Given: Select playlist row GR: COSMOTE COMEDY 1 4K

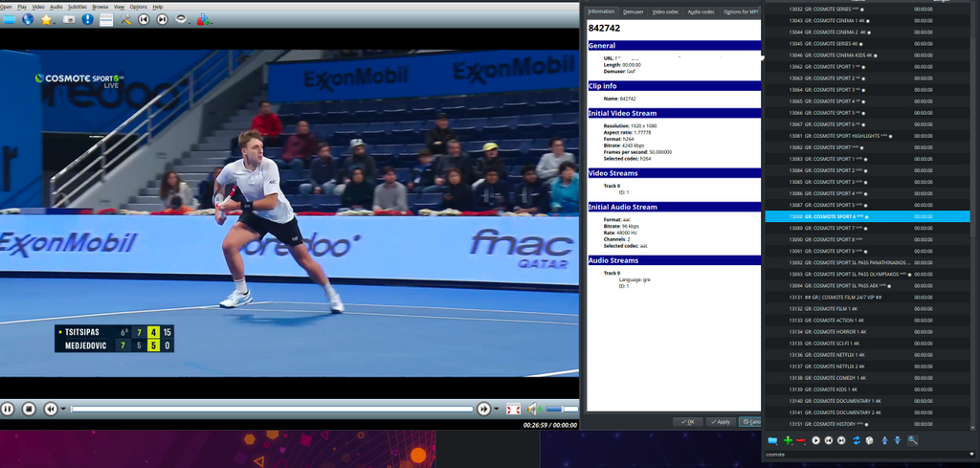Looking at the screenshot, I should 867,378.
